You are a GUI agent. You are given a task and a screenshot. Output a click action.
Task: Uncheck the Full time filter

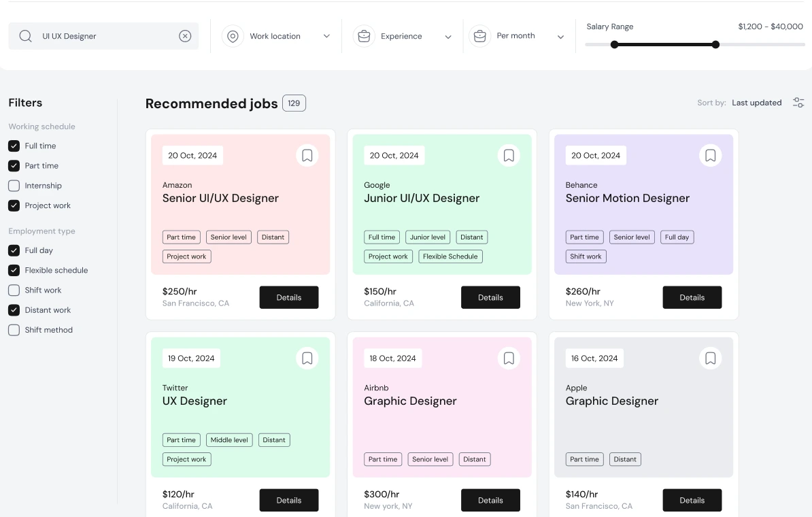14,146
